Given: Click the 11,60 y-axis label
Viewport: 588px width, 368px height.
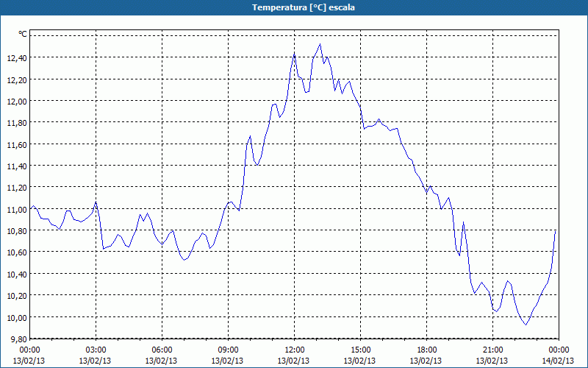Looking at the screenshot, I should coord(17,144).
